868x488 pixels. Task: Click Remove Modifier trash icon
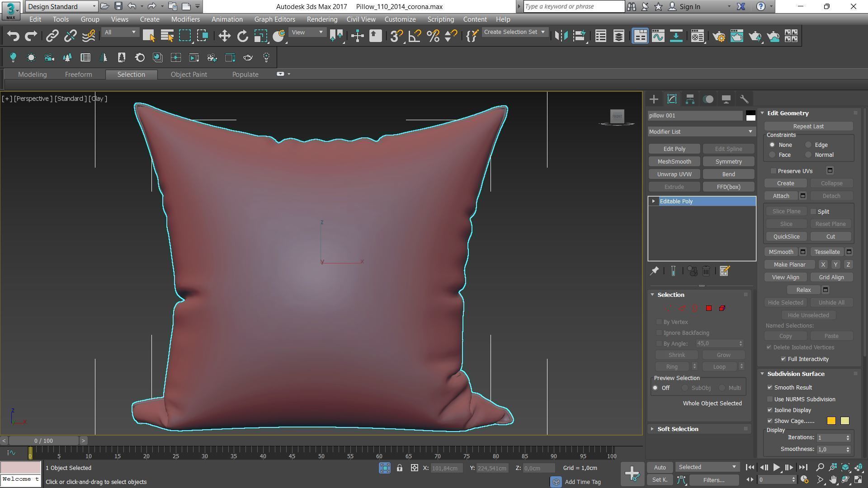click(x=706, y=271)
